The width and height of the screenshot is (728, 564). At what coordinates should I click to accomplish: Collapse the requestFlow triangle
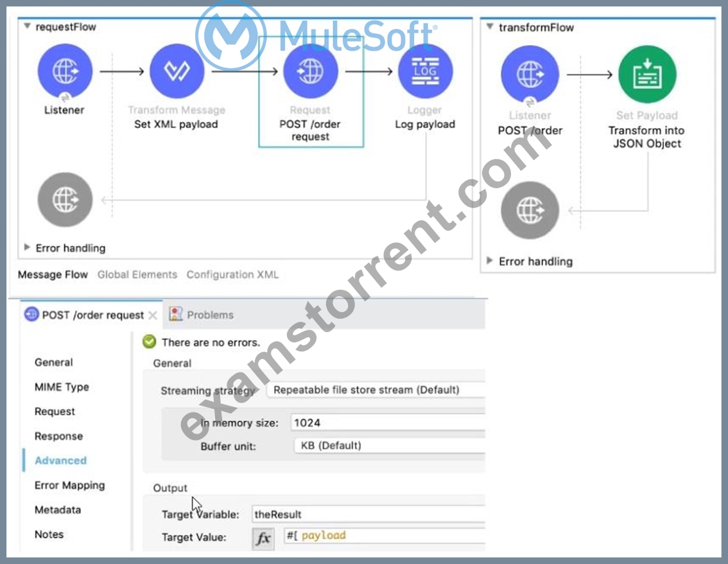(28, 26)
